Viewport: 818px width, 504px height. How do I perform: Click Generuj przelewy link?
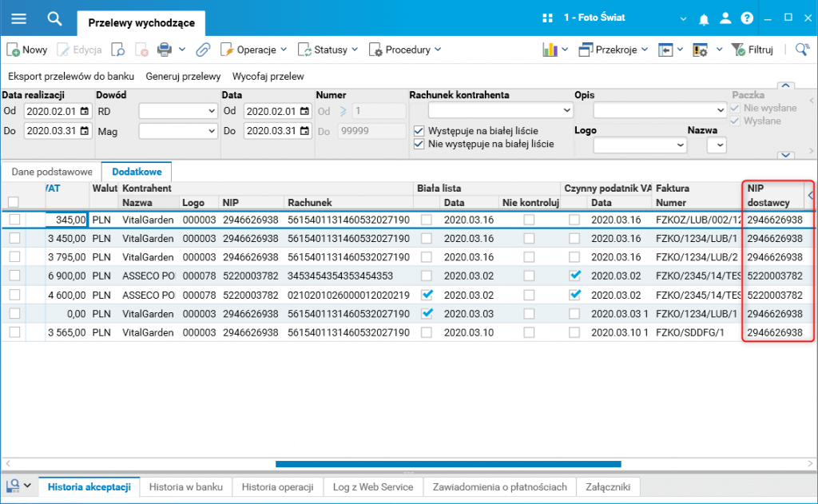pos(183,76)
